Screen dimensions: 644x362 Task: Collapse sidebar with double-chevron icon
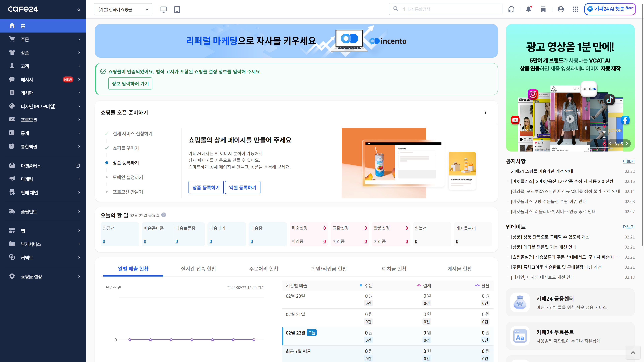(79, 10)
